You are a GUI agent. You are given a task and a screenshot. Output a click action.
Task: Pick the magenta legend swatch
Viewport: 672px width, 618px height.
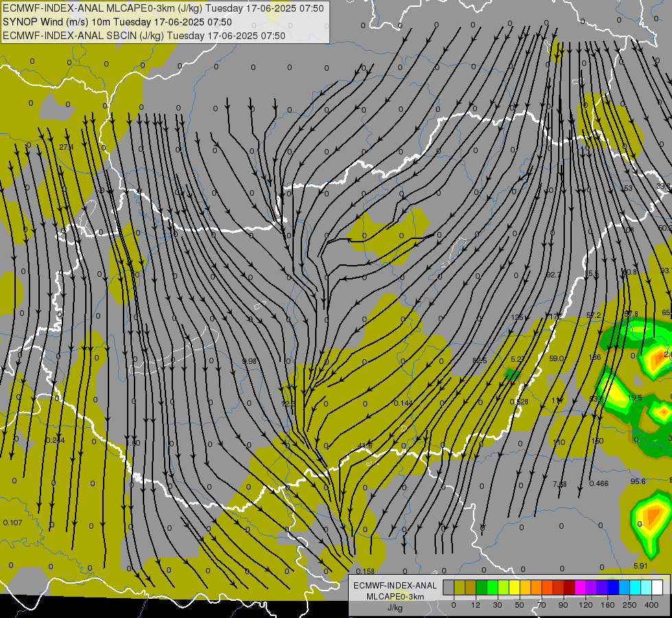pos(581,588)
